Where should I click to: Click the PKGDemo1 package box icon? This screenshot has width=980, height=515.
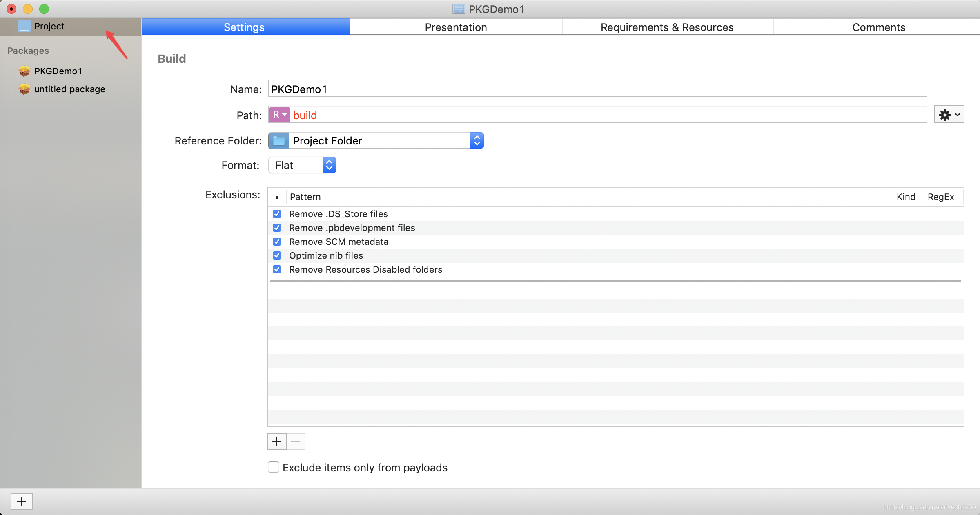(x=24, y=71)
